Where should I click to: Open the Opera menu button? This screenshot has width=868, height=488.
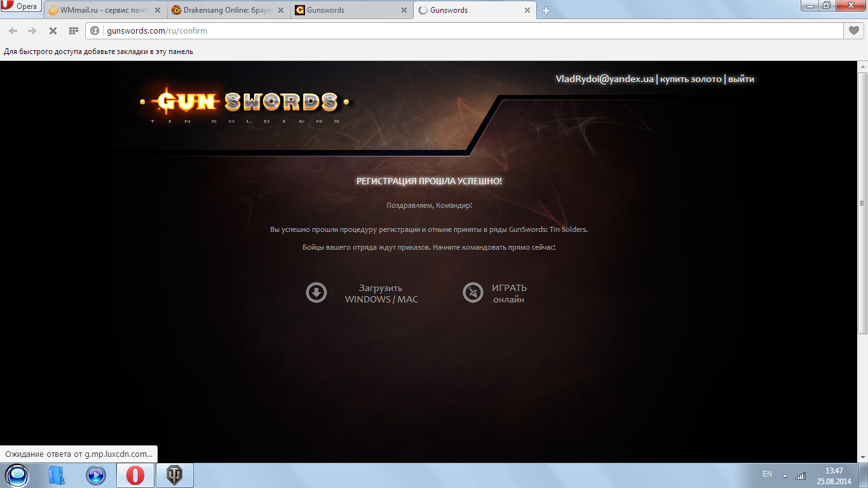point(21,6)
